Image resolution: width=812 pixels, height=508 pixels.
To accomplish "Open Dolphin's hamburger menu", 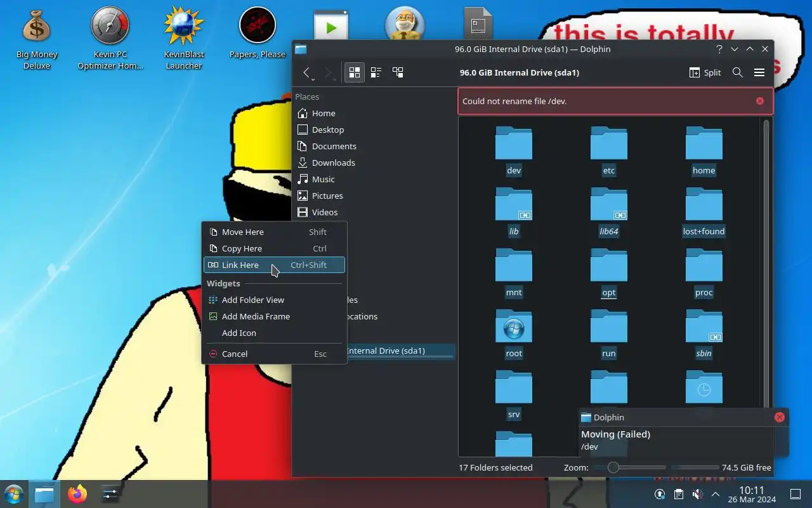I will click(x=759, y=72).
